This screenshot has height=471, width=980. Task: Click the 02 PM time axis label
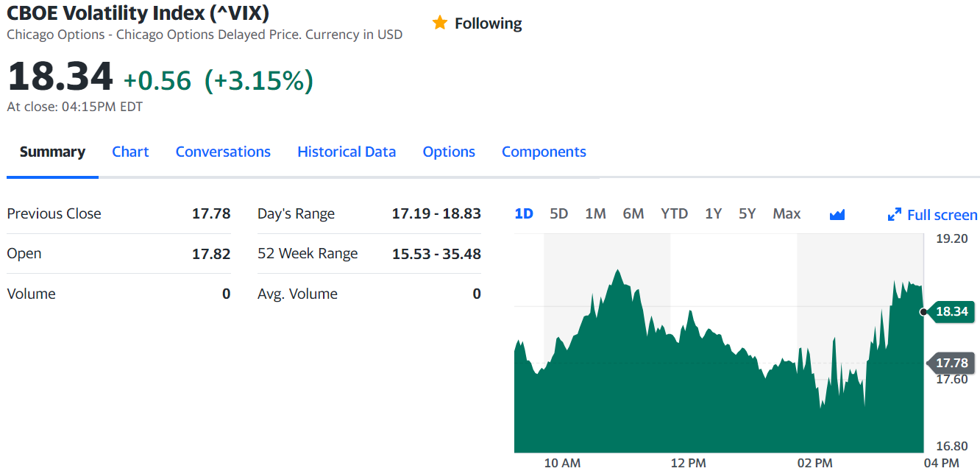coord(815,463)
